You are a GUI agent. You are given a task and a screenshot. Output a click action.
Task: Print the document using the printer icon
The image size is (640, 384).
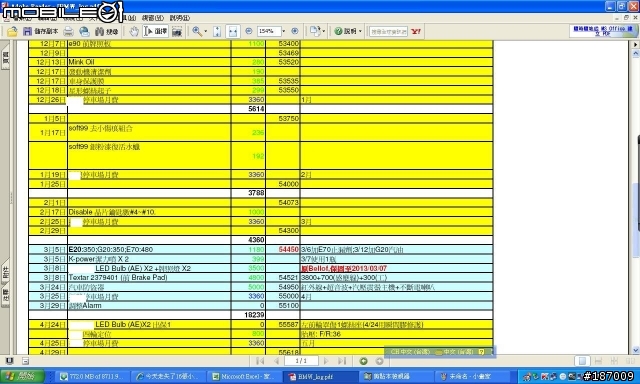[x=68, y=31]
